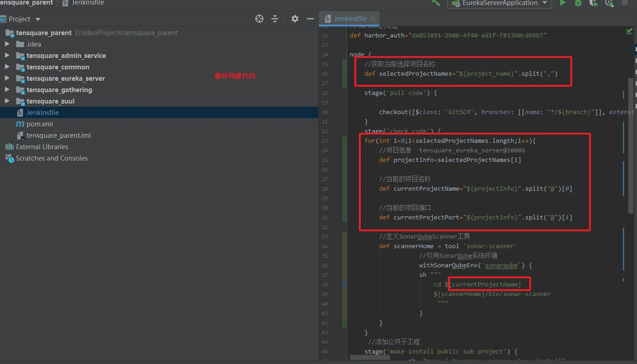Expand the tensquare_zuul module arrow

click(7, 101)
